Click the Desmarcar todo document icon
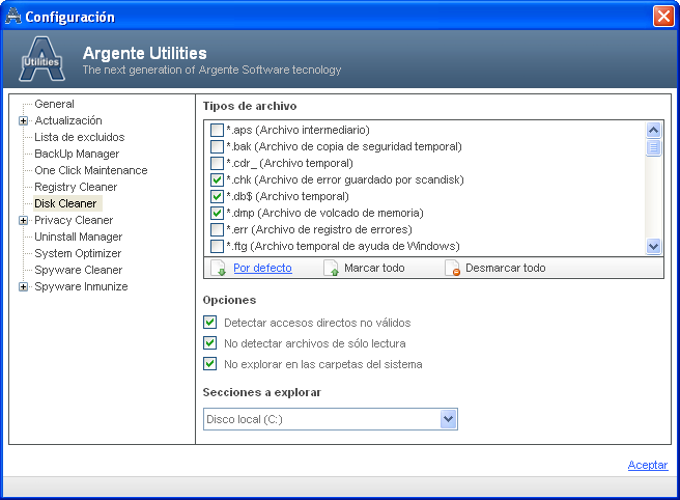 (452, 268)
